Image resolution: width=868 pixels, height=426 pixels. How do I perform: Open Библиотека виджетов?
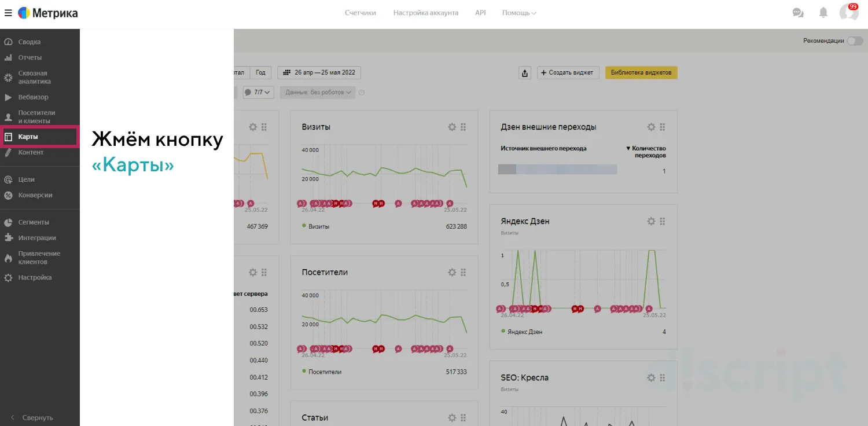[641, 73]
